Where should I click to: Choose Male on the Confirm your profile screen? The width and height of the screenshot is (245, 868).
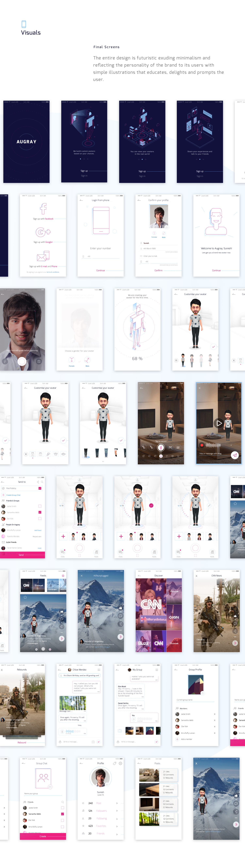click(x=164, y=234)
